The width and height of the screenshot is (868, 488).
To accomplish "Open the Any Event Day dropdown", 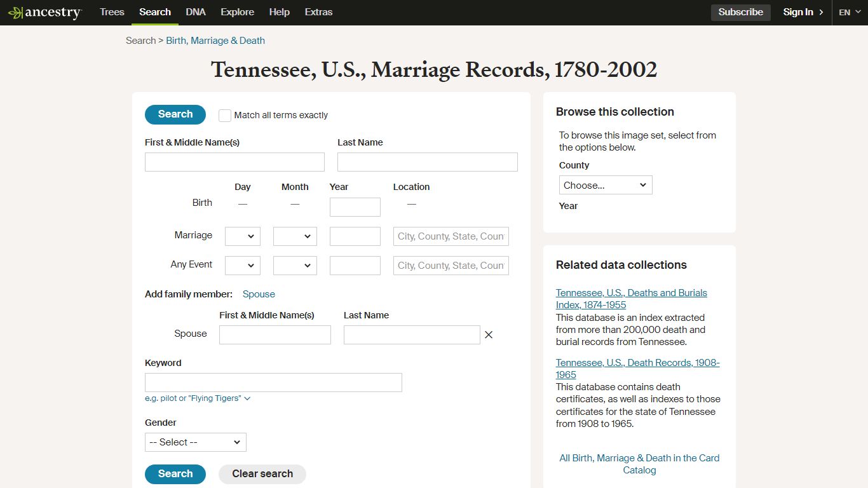I will pyautogui.click(x=243, y=266).
